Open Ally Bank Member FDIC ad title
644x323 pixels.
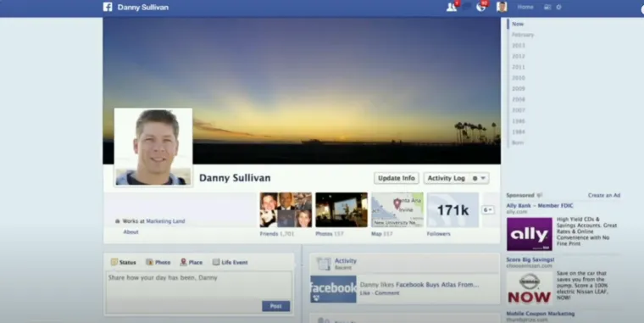[x=540, y=205]
